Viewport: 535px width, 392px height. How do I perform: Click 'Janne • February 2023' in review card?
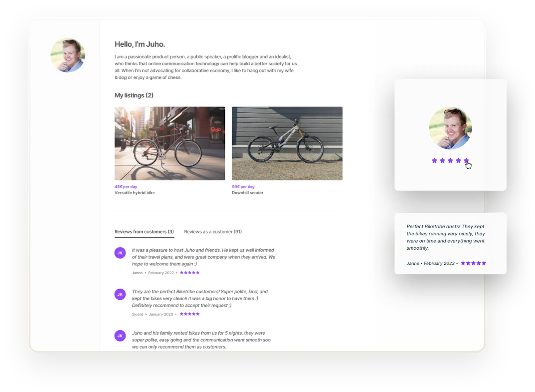[431, 263]
